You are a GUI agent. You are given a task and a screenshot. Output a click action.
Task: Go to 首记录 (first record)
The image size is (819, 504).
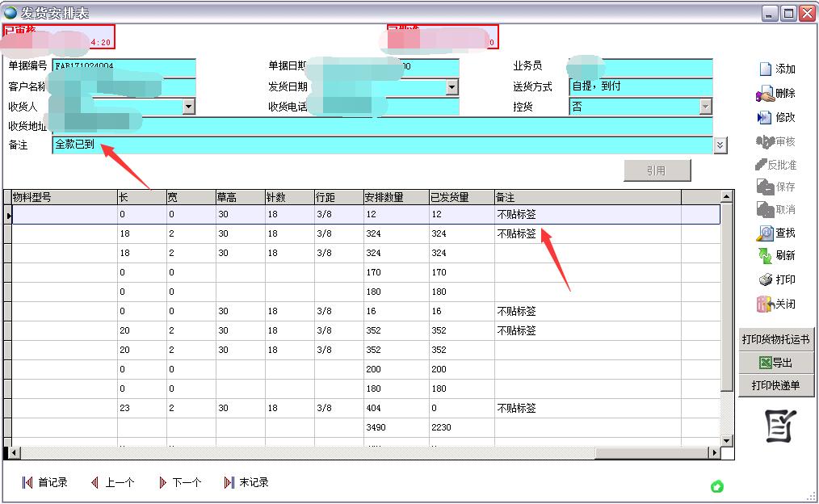45,483
